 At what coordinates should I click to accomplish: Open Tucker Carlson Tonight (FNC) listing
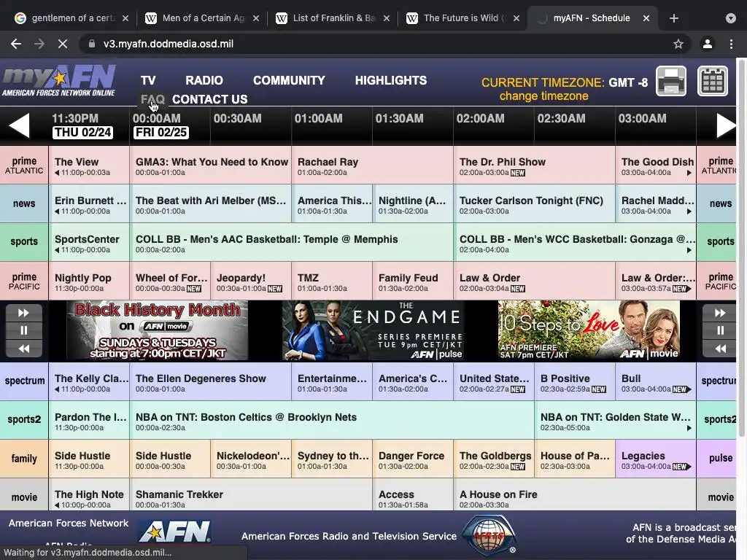pyautogui.click(x=535, y=204)
